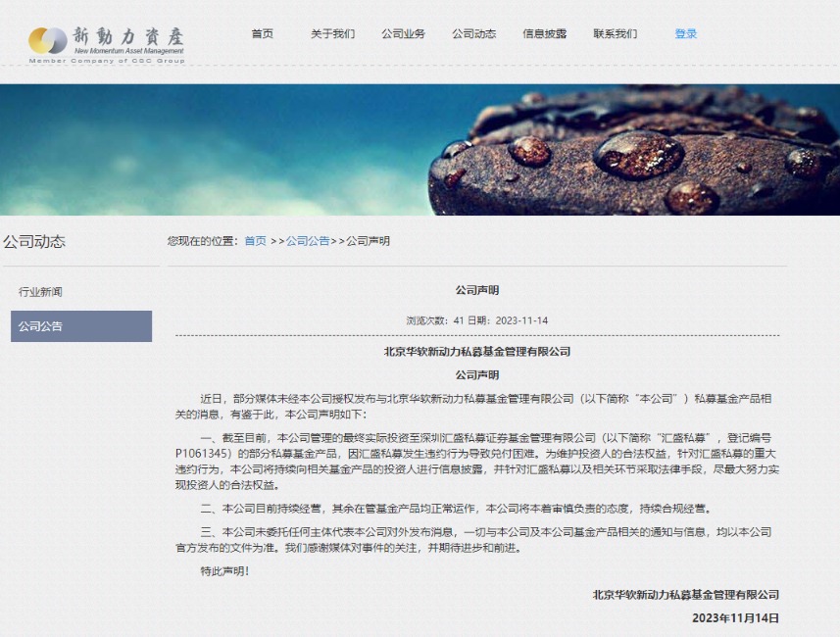This screenshot has height=637, width=840.
Task: Click the registration number P1061345 text
Action: click(x=203, y=454)
